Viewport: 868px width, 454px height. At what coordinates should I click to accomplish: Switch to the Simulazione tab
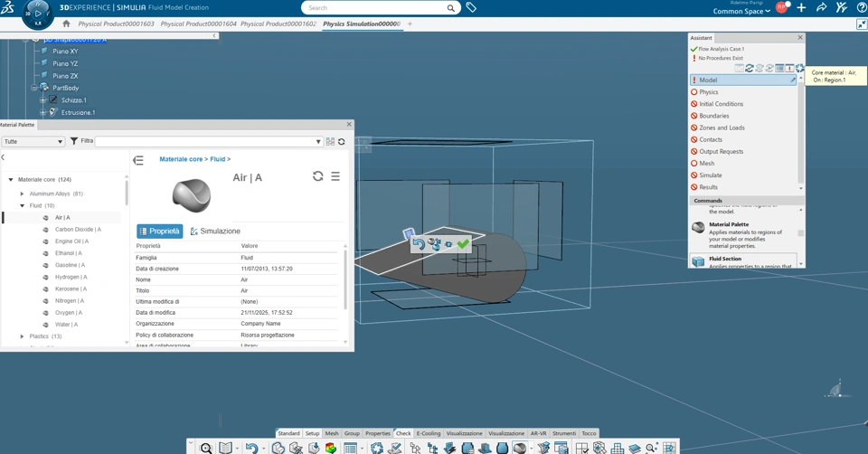pyautogui.click(x=215, y=231)
